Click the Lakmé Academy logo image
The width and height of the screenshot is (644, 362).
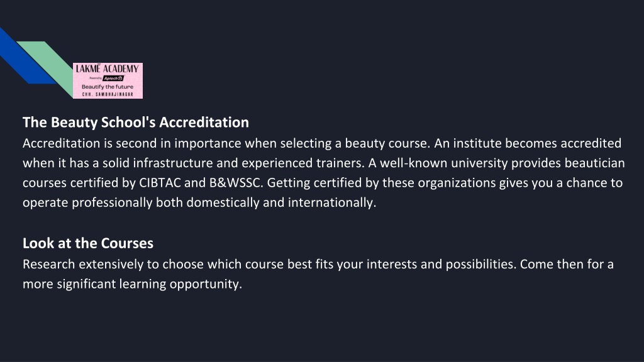(x=108, y=80)
